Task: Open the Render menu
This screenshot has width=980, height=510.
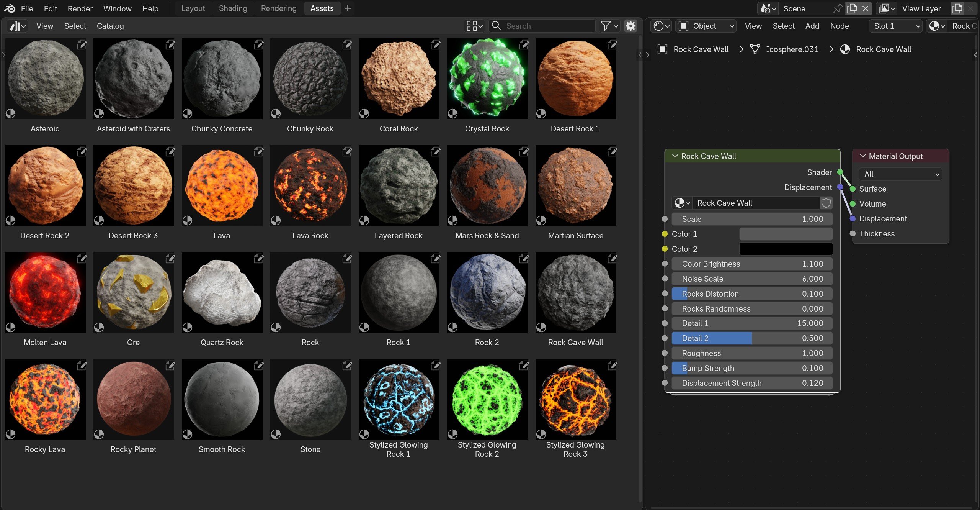Action: click(80, 8)
